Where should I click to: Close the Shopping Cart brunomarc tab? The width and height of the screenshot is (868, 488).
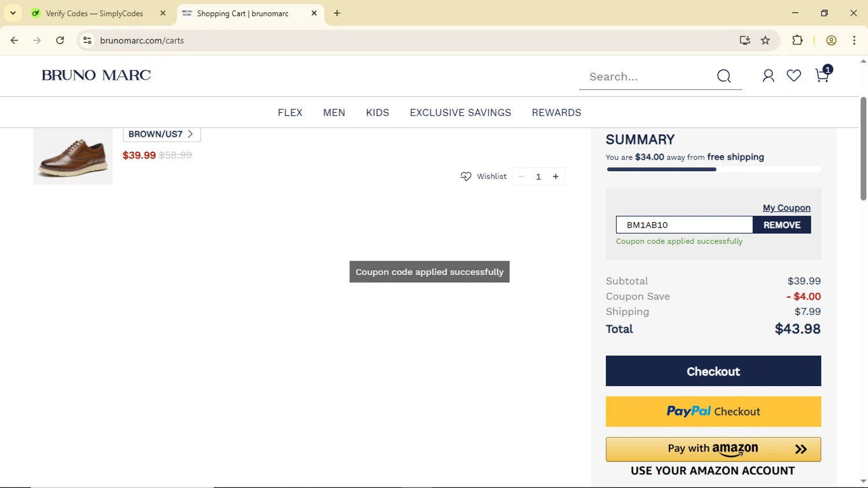[314, 13]
